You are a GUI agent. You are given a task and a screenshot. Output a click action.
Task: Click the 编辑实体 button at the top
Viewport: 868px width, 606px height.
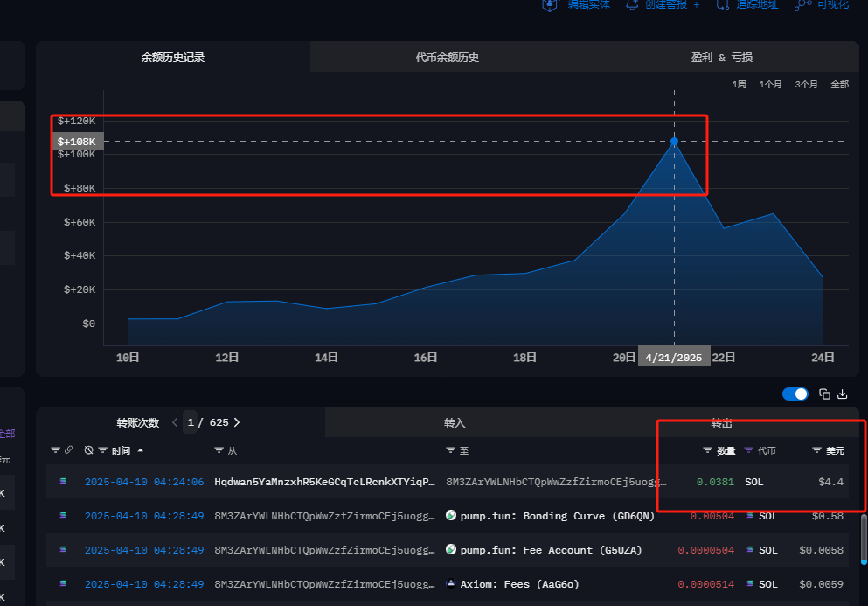coord(576,4)
